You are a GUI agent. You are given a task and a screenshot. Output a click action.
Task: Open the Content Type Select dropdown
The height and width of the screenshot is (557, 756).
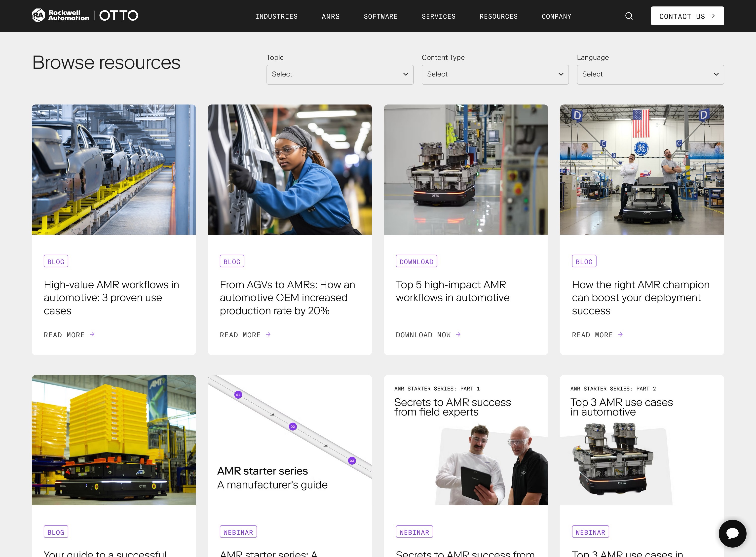[x=494, y=74]
